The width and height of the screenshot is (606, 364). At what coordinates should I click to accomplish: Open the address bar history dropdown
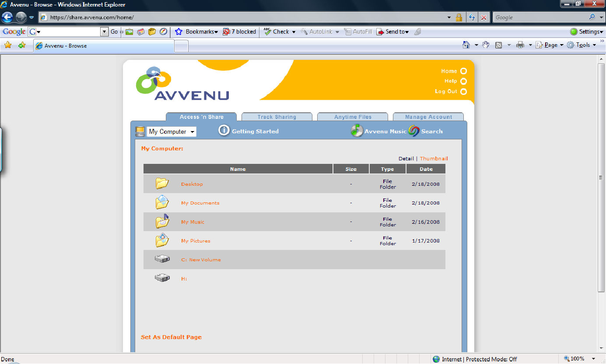coord(449,17)
